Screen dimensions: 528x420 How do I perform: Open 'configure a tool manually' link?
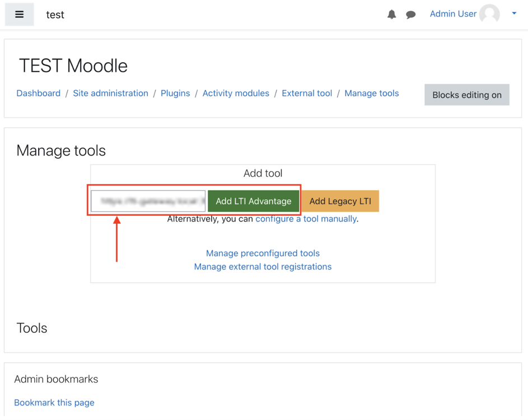click(306, 219)
